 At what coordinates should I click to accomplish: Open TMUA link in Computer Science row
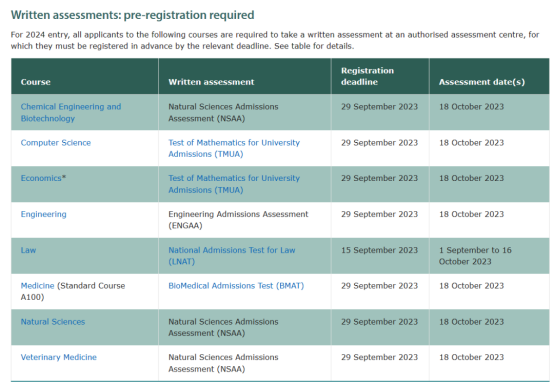click(234, 148)
